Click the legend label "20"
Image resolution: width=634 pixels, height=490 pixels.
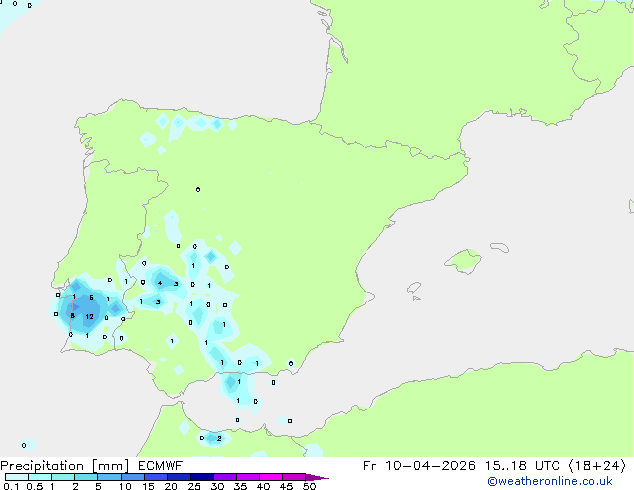point(171,486)
